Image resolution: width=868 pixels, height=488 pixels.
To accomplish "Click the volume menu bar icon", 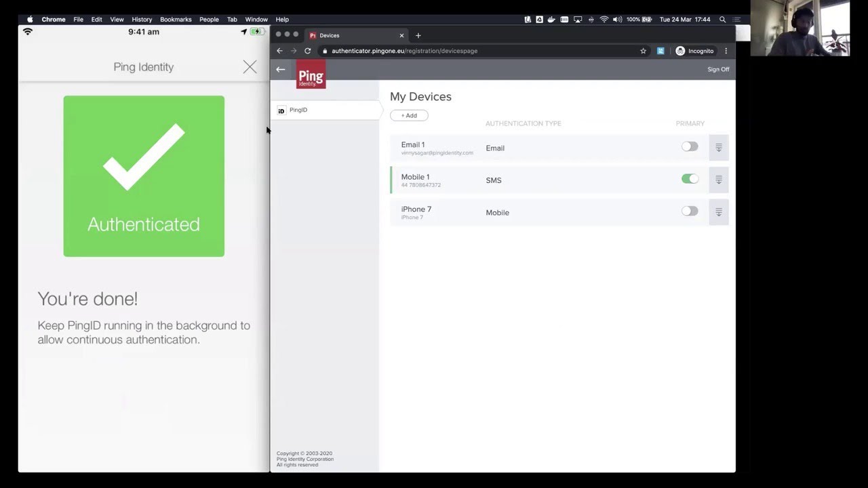I will pos(617,20).
